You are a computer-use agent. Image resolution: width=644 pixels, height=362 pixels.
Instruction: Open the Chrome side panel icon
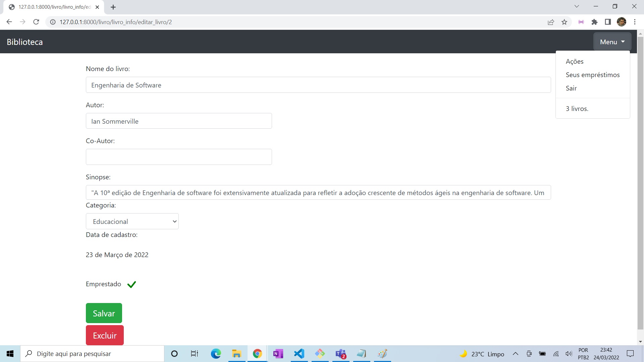coord(608,22)
